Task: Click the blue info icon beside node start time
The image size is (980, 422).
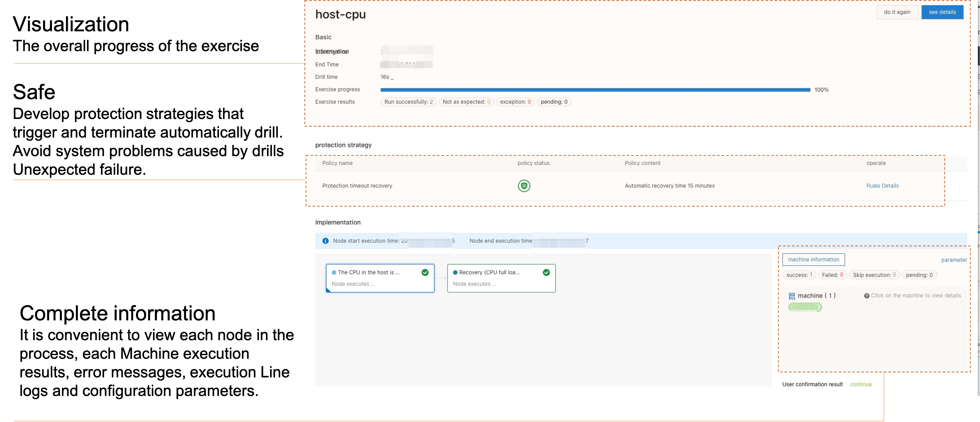Action: [325, 241]
